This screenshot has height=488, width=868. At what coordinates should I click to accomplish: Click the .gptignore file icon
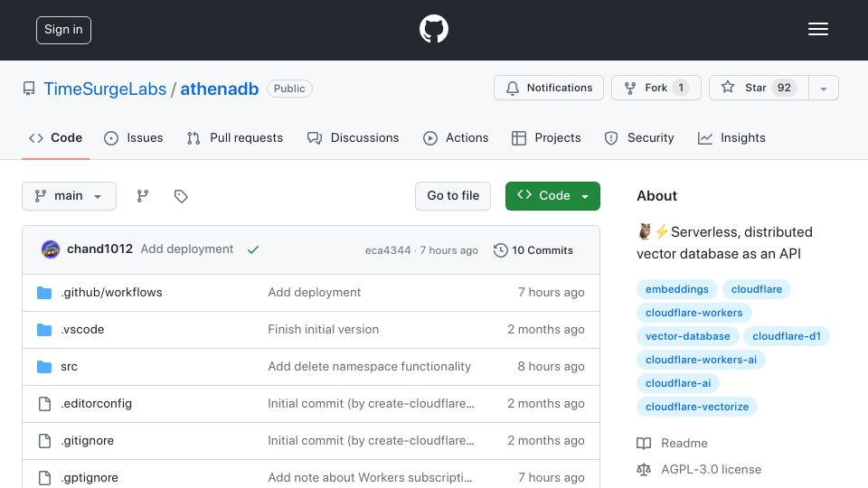click(x=44, y=478)
